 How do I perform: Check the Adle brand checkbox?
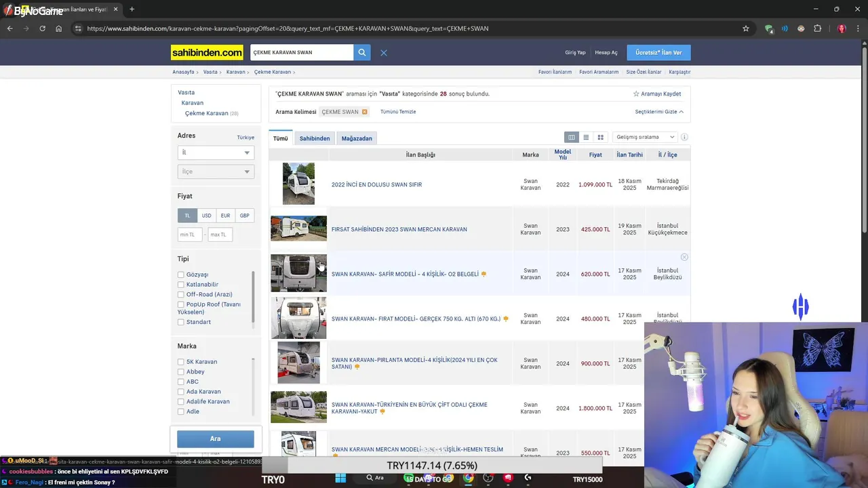(181, 411)
